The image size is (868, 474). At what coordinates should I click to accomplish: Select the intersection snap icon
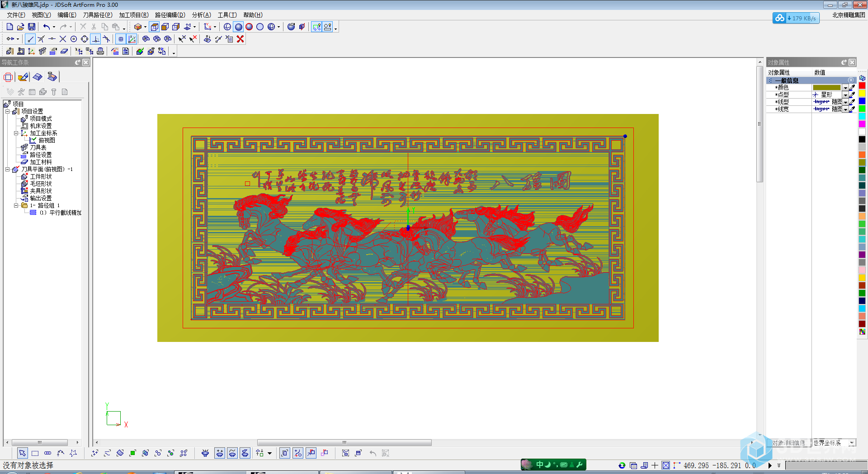point(63,39)
